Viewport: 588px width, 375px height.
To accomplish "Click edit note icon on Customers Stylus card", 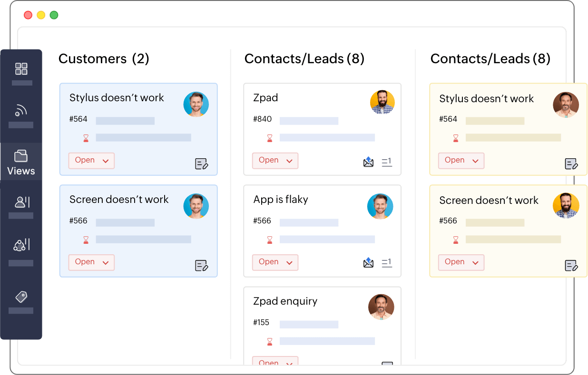I will coord(202,164).
